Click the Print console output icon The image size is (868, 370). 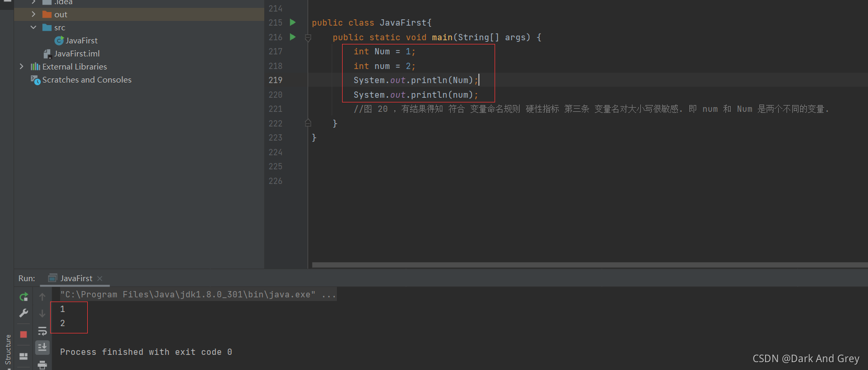pos(42,365)
